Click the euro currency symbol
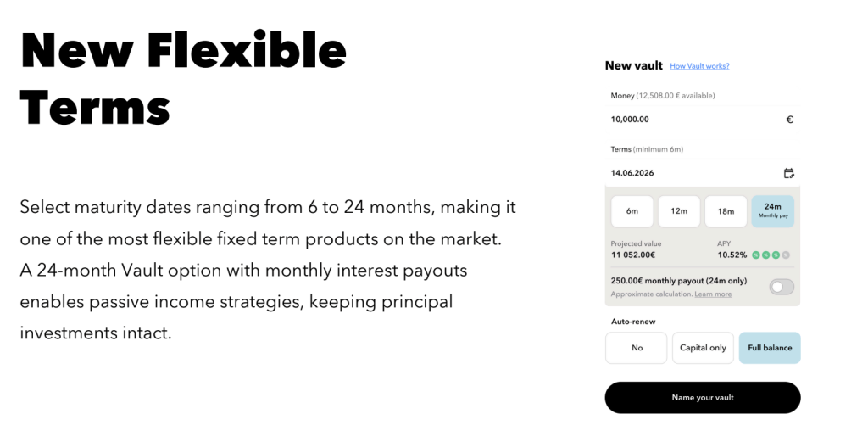Image resolution: width=868 pixels, height=442 pixels. coord(789,120)
